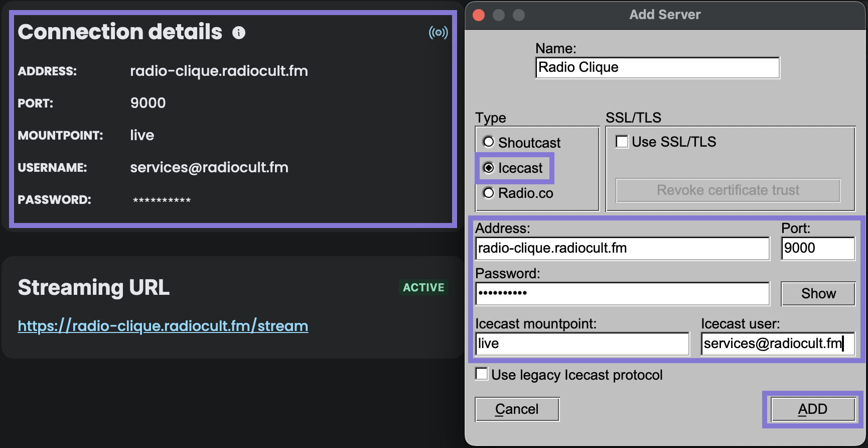The width and height of the screenshot is (868, 448).
Task: Click the MOUNTPOINT: label in Connection details
Action: click(60, 136)
